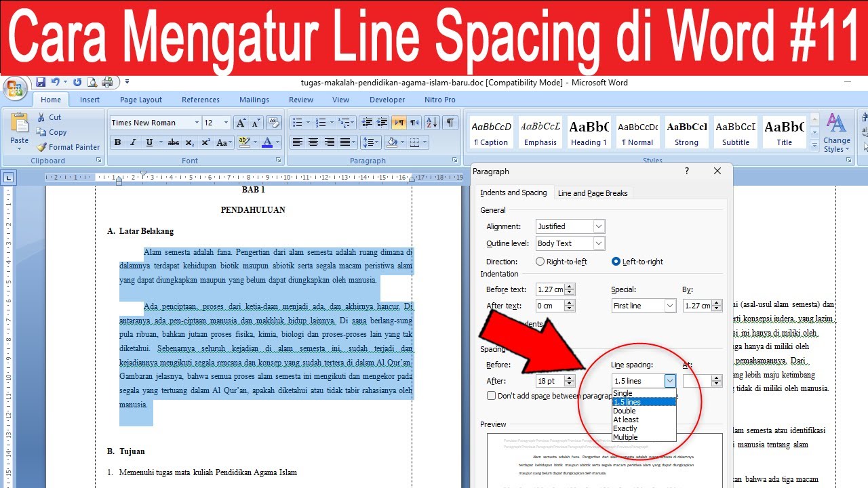Open the Mailings tab

point(254,100)
